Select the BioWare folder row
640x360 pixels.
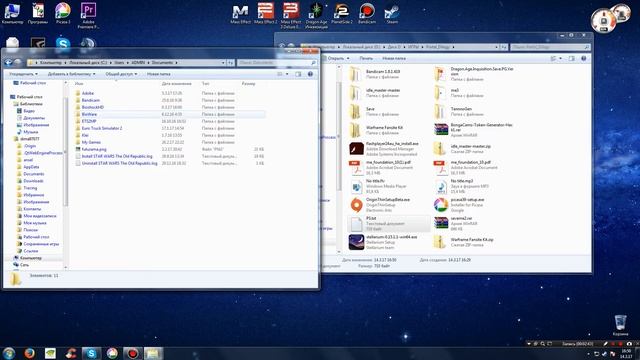tap(169, 114)
